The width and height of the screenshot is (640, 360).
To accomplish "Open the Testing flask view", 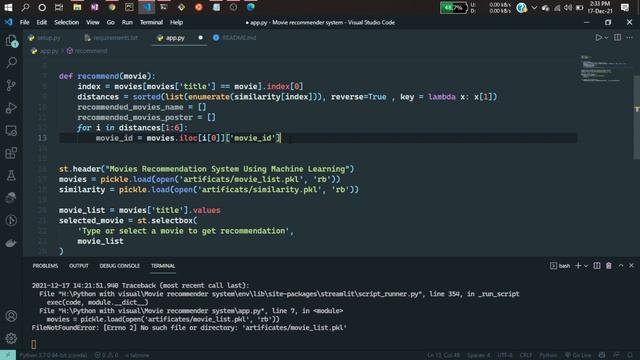I will tap(11, 176).
